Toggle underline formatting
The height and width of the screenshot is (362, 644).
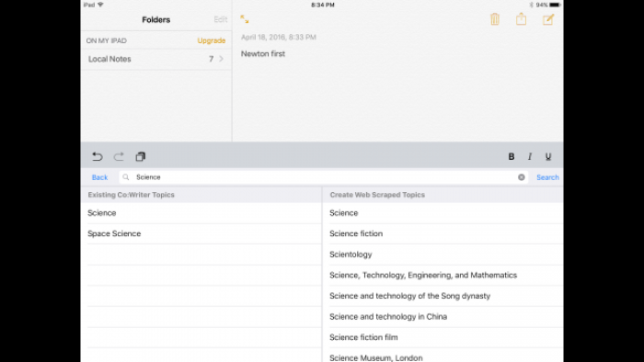(548, 156)
